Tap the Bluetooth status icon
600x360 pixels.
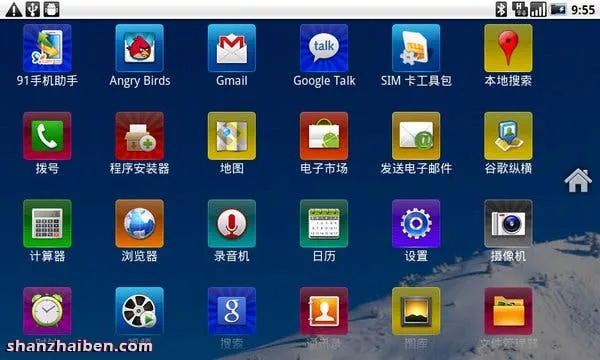coord(501,9)
